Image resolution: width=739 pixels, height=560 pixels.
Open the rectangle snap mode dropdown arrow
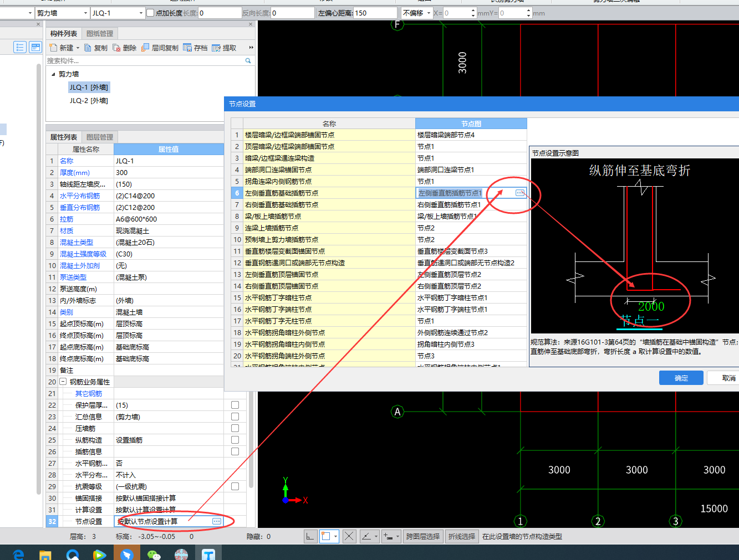[x=336, y=536]
